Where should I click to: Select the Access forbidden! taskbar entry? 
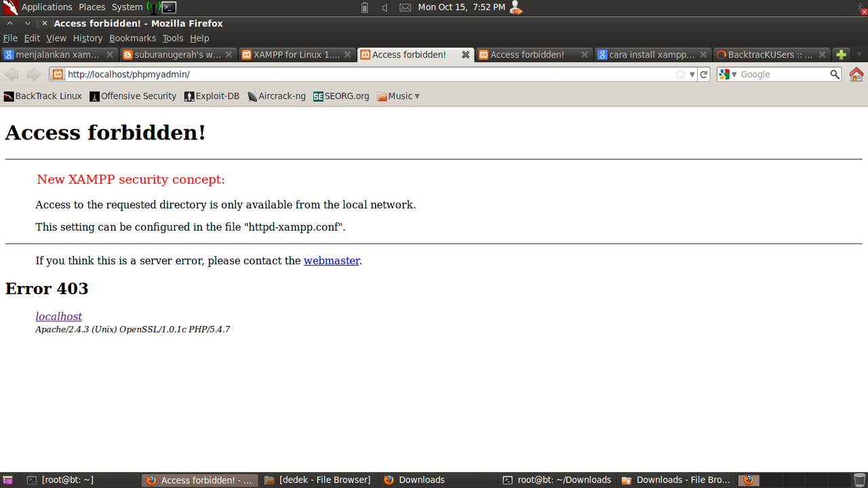click(x=199, y=480)
